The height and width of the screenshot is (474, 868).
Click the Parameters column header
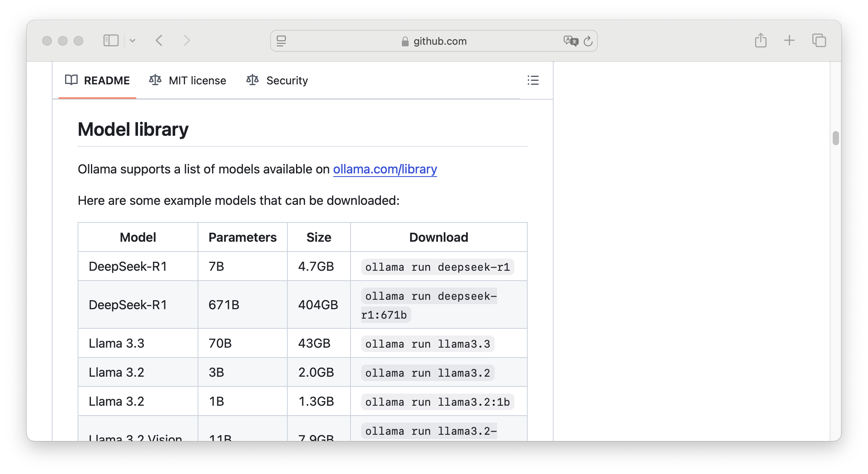pos(243,237)
